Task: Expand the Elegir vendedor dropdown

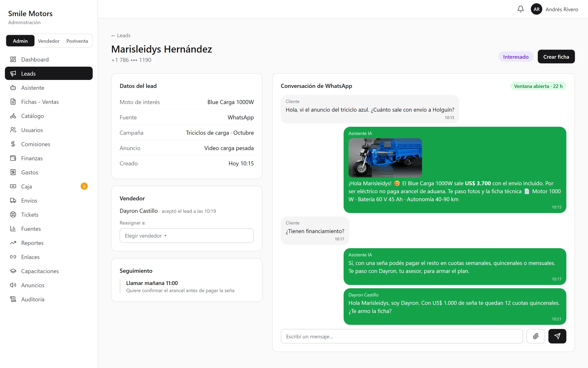Action: (186, 236)
